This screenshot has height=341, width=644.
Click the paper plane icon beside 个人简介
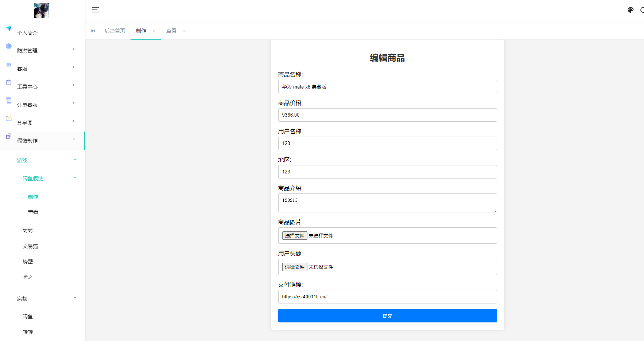pos(9,28)
